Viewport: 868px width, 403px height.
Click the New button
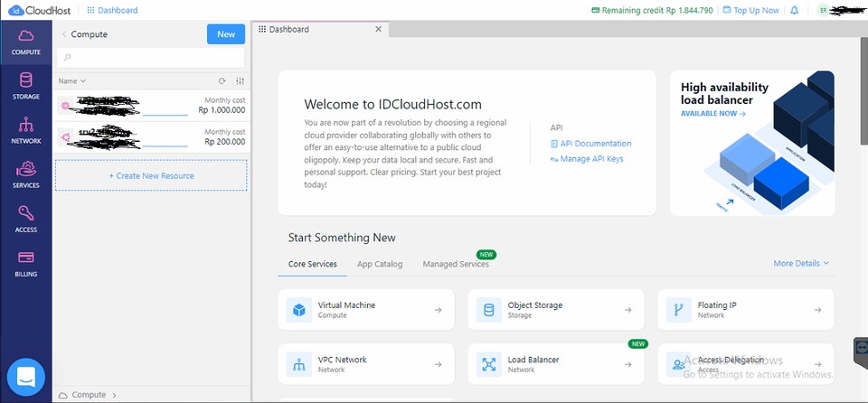[x=226, y=34]
